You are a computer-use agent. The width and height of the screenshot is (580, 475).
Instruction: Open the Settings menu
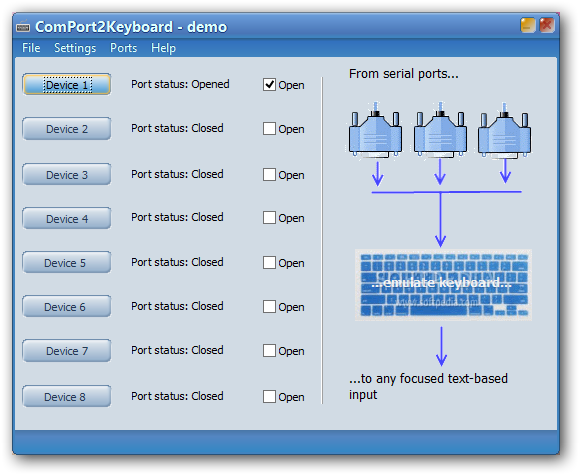(x=75, y=48)
